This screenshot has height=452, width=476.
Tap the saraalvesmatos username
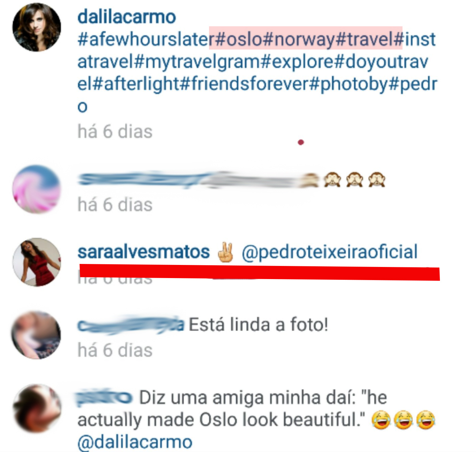[144, 252]
